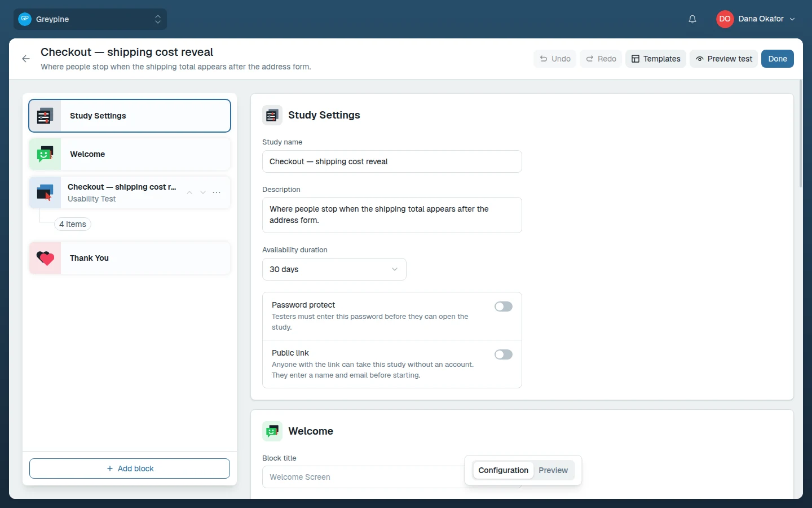
Task: Click the Study Settings sidebar block icon
Action: click(45, 116)
